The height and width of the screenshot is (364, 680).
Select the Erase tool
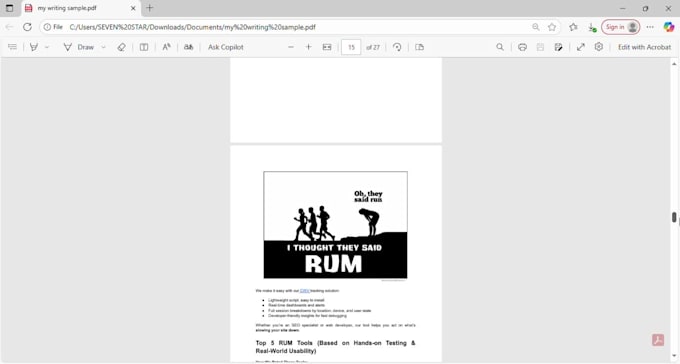[121, 47]
